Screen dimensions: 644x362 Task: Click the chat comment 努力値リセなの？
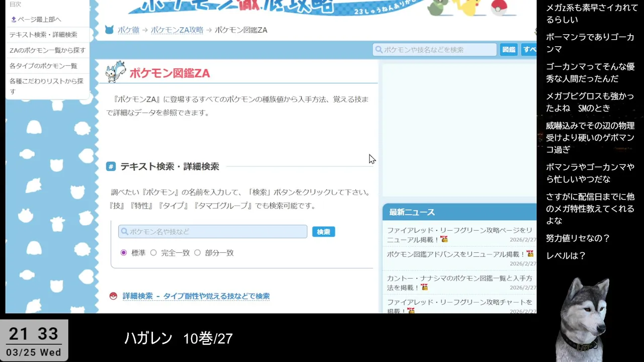click(x=578, y=238)
